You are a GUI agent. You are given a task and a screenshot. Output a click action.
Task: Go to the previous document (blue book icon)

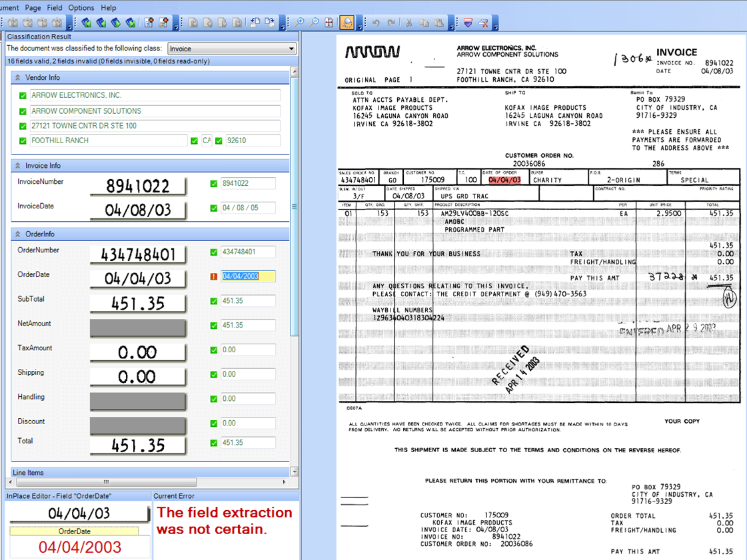point(101,23)
